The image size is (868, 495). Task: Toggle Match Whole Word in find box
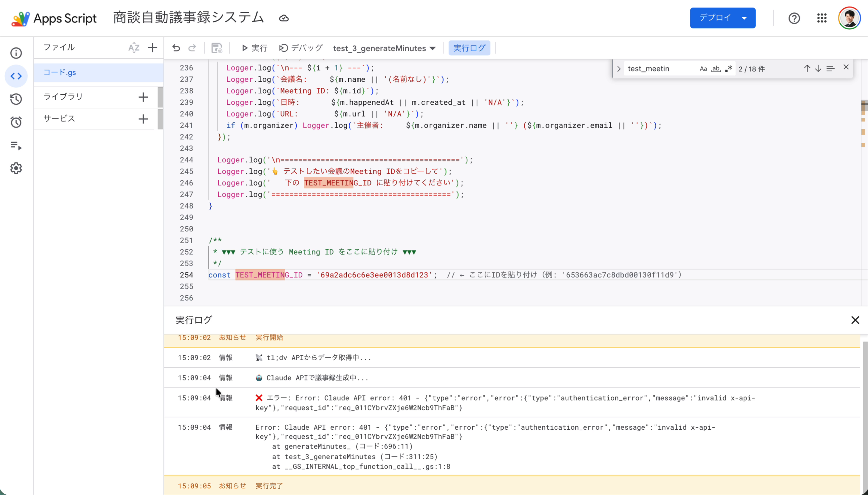(716, 69)
